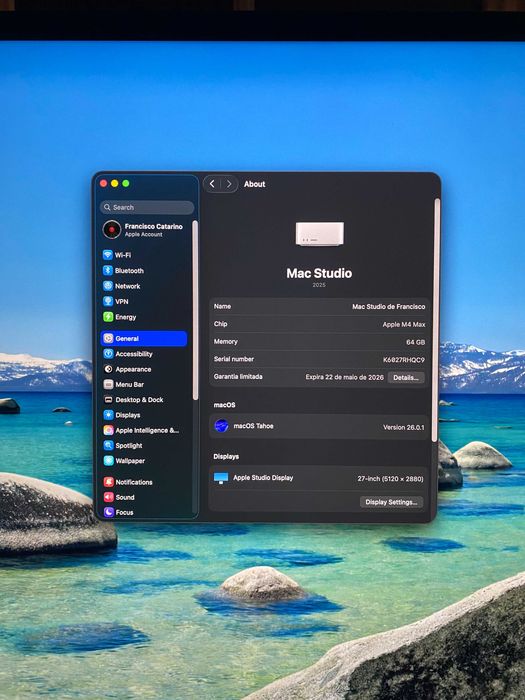Click the About pane scrollbar
Screen dimensions: 525x700
click(x=437, y=320)
